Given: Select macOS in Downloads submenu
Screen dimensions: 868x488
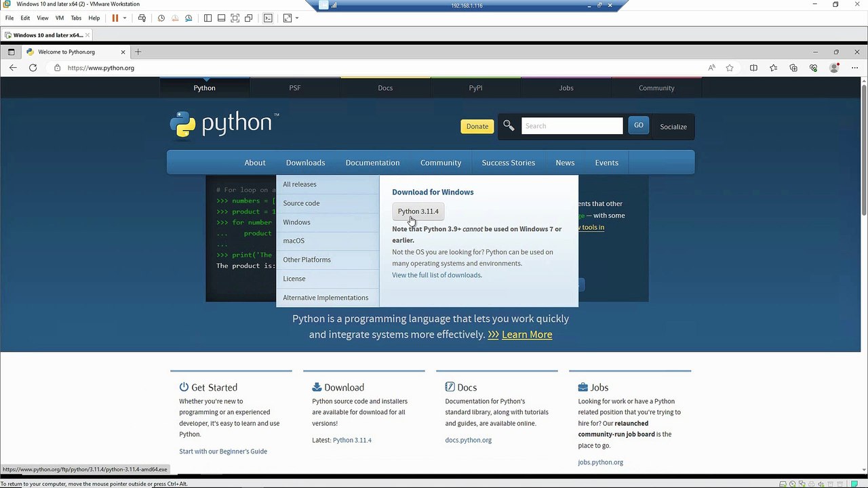Looking at the screenshot, I should coord(328,241).
